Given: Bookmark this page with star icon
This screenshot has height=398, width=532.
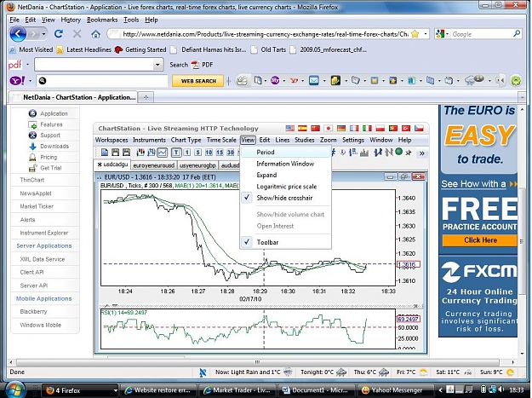Looking at the screenshot, I should [x=415, y=34].
